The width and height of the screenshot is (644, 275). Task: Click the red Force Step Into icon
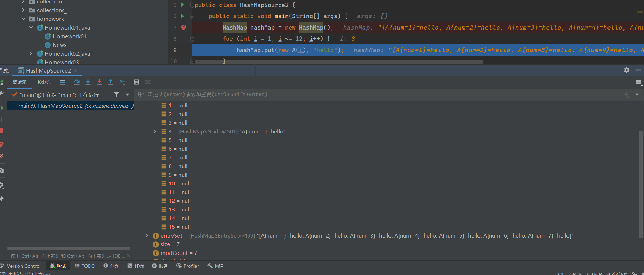[x=99, y=82]
